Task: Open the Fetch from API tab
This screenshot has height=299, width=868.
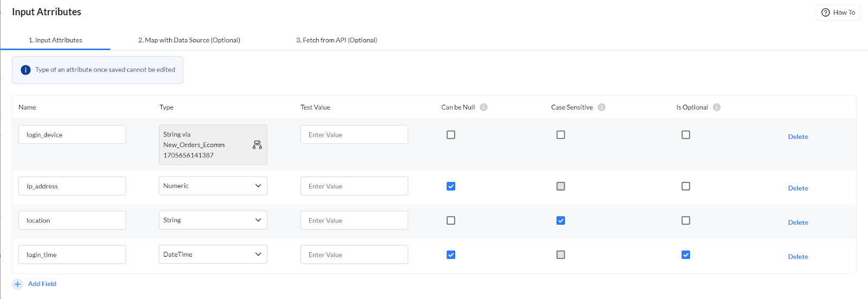Action: [336, 40]
